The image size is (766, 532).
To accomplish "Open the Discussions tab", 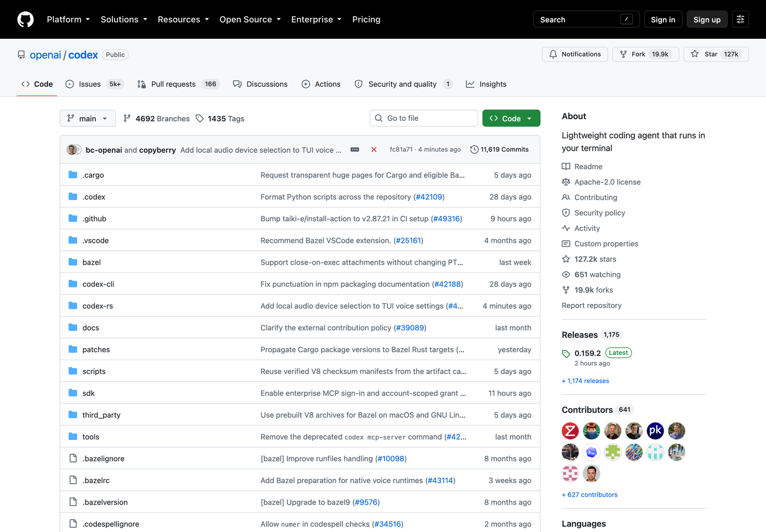I will pos(260,84).
